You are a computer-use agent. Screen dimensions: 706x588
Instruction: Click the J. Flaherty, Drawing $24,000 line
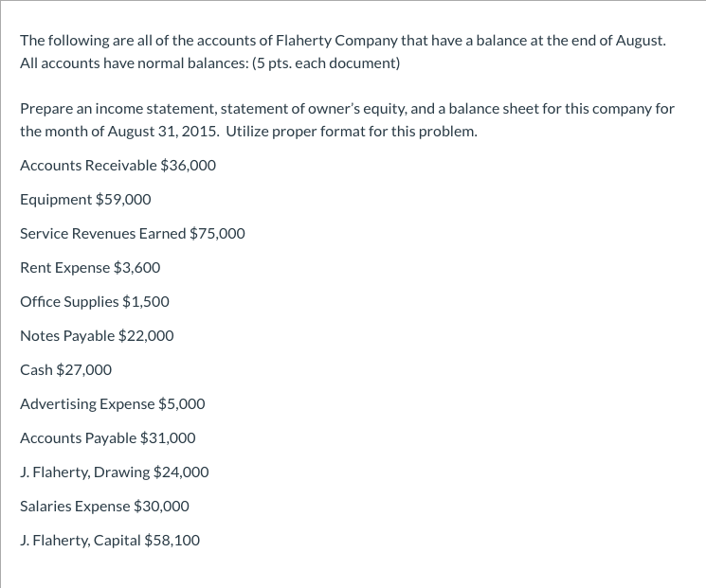pyautogui.click(x=115, y=472)
